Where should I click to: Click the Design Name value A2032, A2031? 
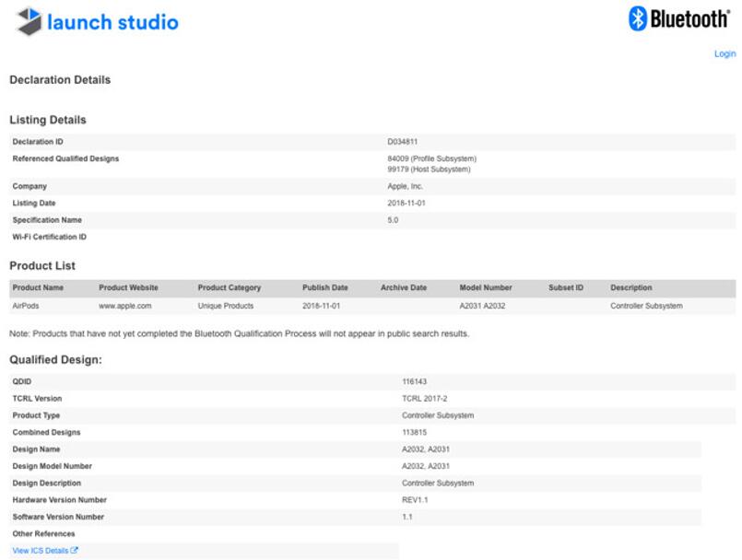426,449
